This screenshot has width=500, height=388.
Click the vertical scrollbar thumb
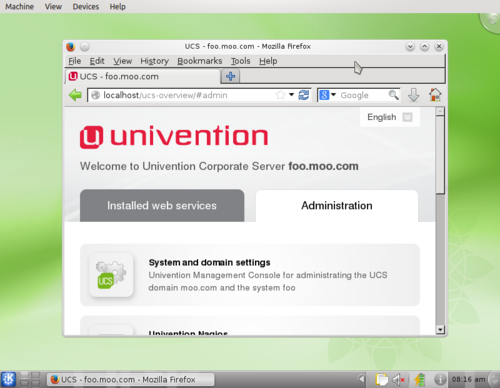tap(440, 154)
